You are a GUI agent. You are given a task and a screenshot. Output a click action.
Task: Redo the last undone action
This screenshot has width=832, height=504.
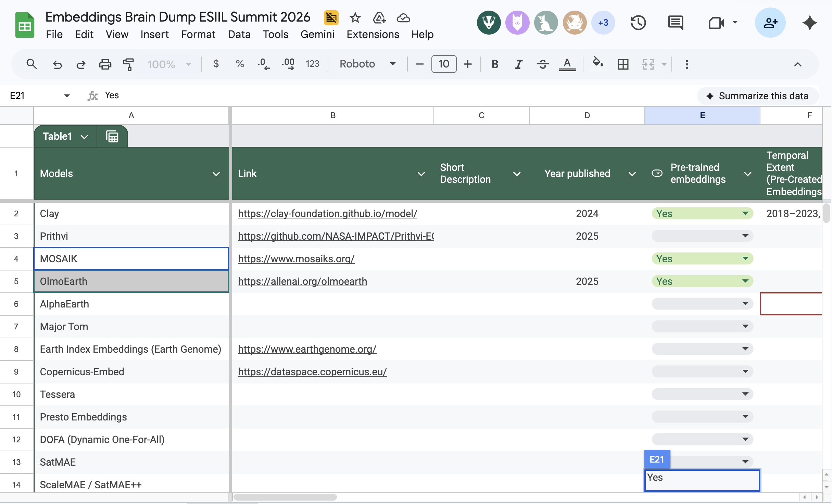[81, 64]
